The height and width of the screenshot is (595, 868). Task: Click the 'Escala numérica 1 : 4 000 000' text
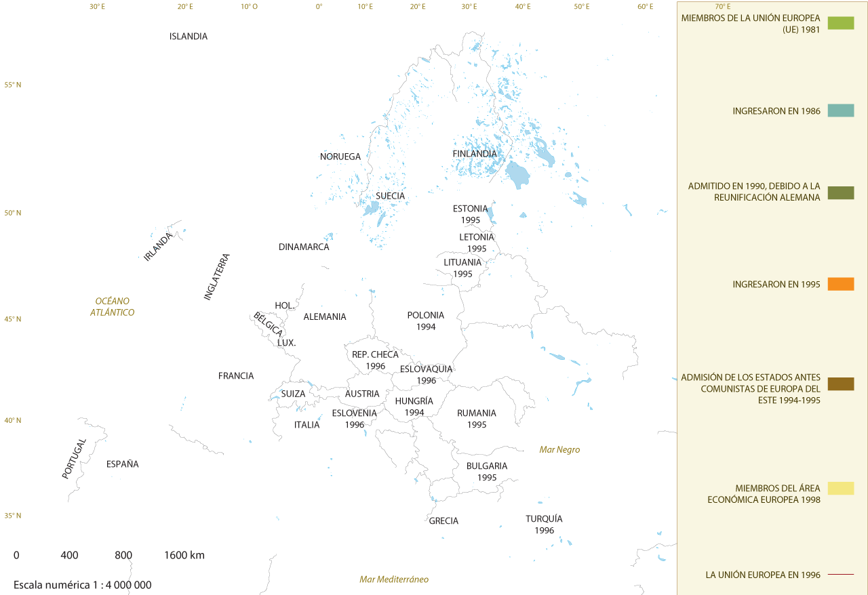(82, 585)
